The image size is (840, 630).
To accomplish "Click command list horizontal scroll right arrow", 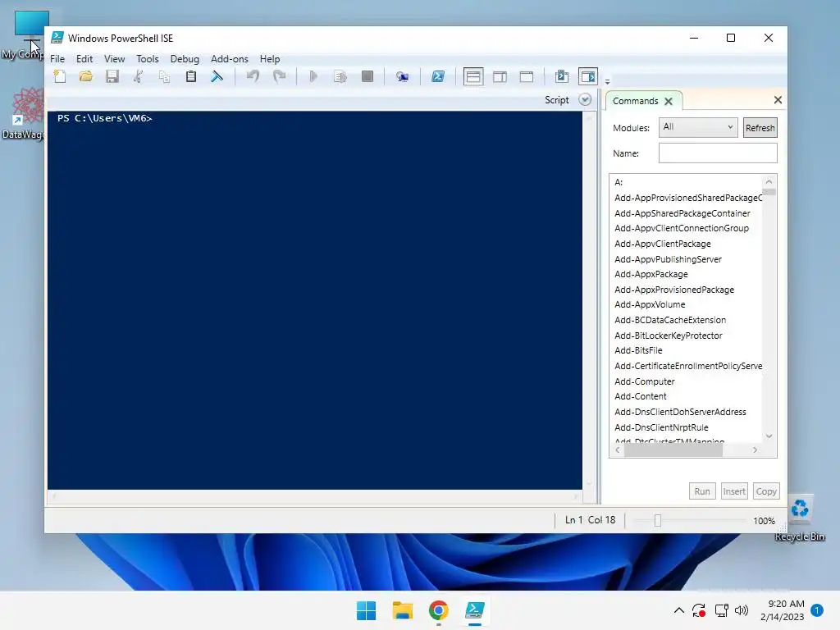I will point(755,450).
